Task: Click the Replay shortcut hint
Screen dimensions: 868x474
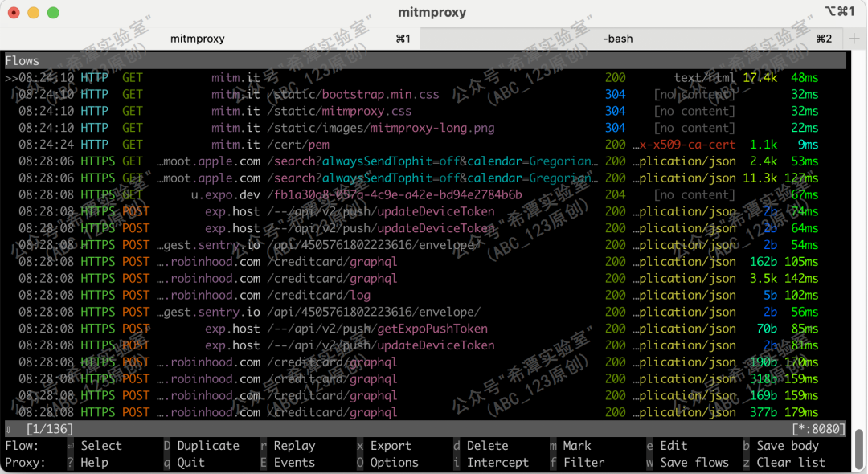Action: (x=294, y=446)
